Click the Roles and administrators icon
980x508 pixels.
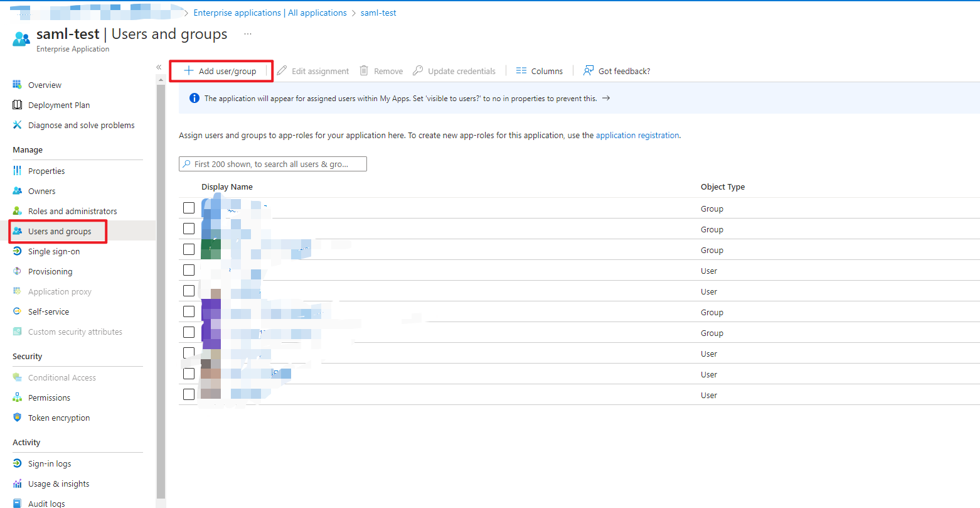coord(17,211)
